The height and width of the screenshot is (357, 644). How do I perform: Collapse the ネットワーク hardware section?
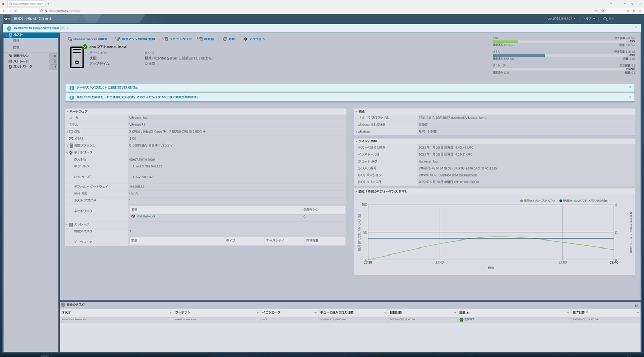point(68,152)
